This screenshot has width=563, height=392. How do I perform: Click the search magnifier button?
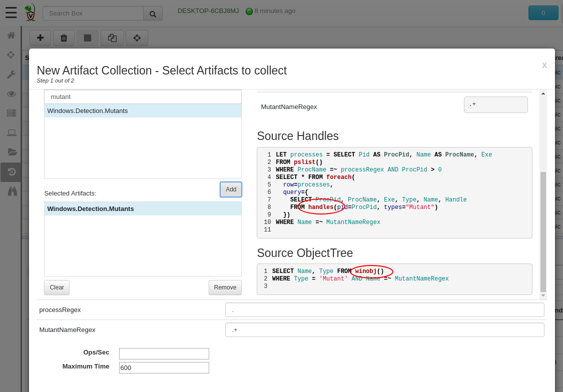pyautogui.click(x=153, y=13)
